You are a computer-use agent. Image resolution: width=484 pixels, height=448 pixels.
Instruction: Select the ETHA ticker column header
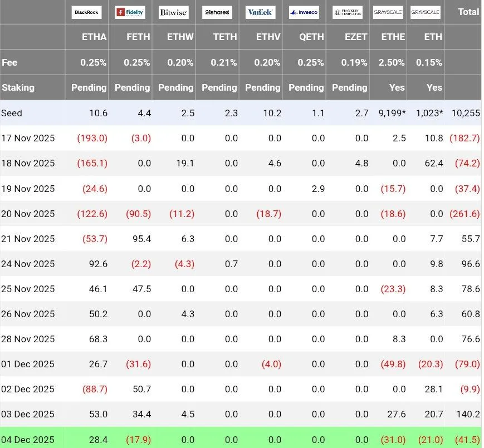(x=94, y=37)
